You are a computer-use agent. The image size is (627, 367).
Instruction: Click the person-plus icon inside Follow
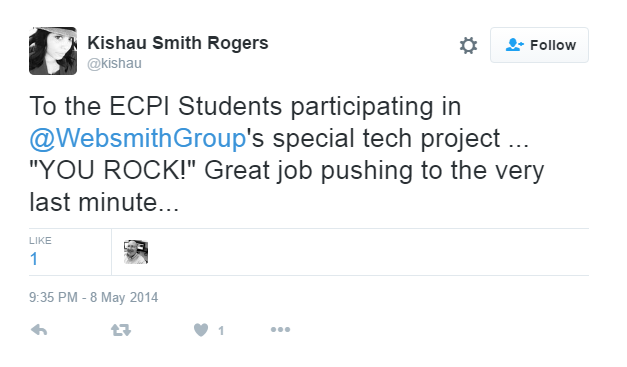pos(514,45)
